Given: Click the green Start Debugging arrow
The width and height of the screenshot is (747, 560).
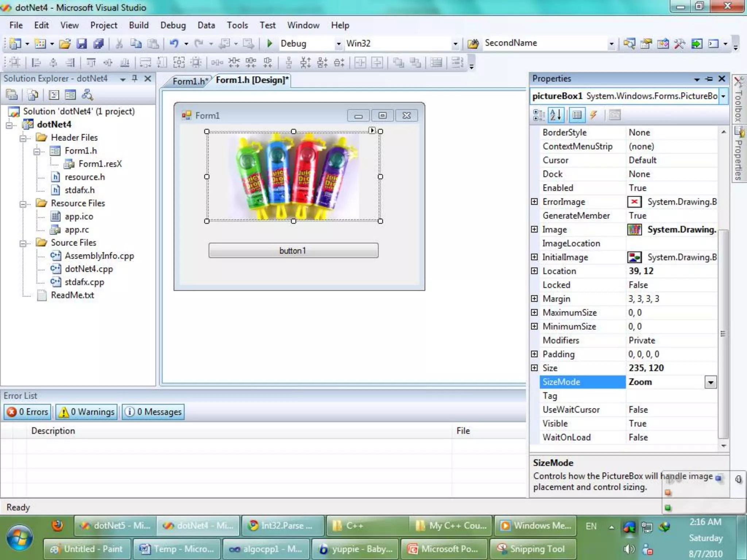Looking at the screenshot, I should point(270,43).
